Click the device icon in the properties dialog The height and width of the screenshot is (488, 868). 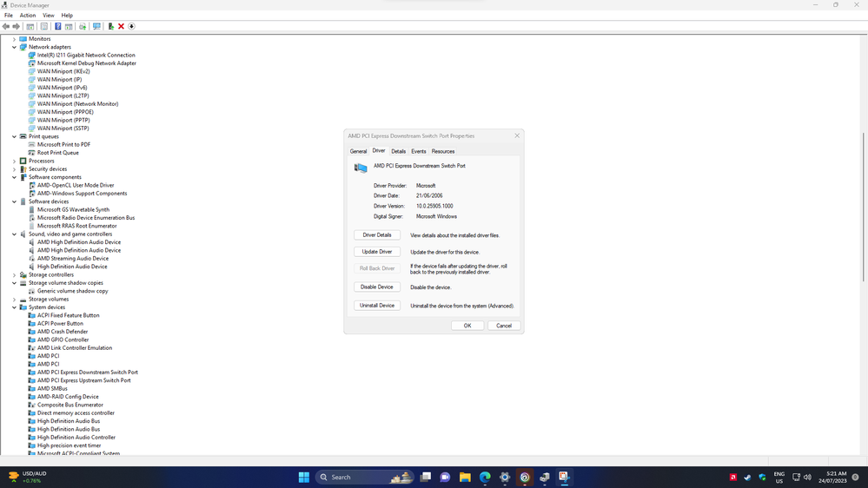click(x=361, y=168)
